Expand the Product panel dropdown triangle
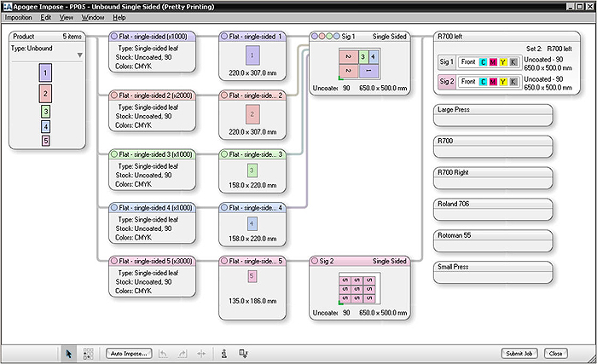The width and height of the screenshot is (597, 364). (80, 56)
